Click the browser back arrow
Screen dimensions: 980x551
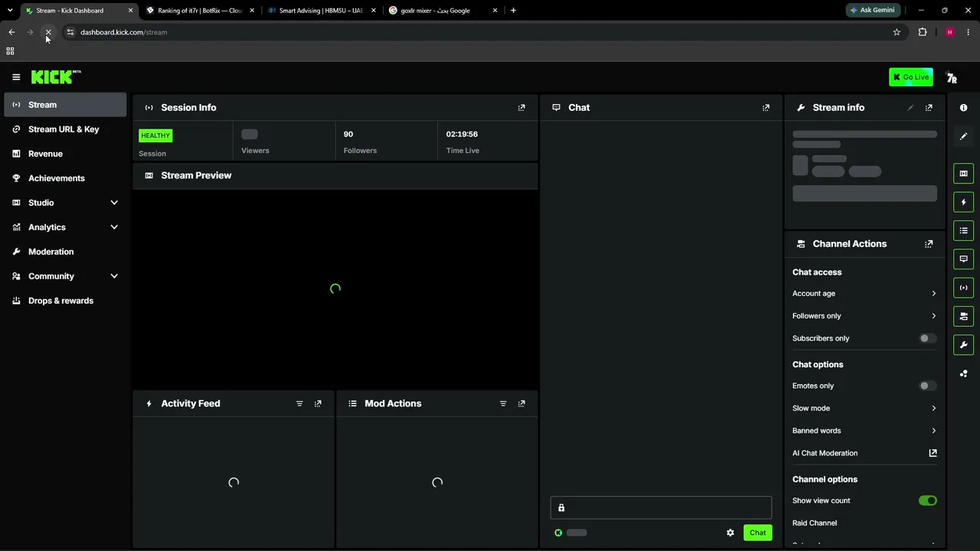click(x=11, y=32)
